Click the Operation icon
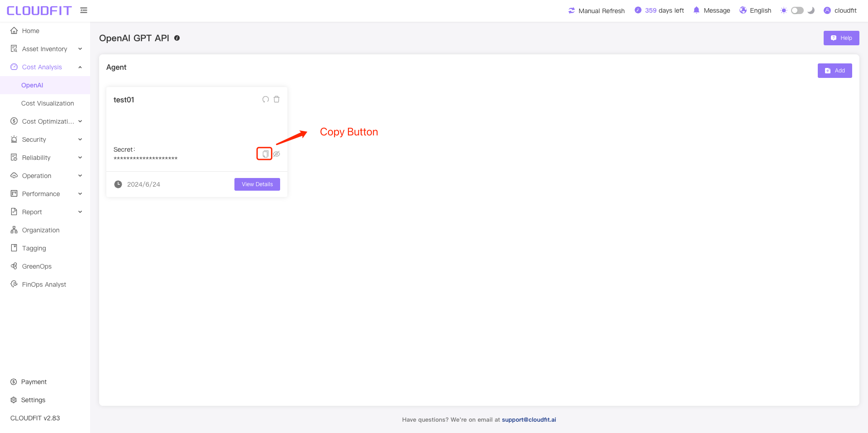 point(14,175)
